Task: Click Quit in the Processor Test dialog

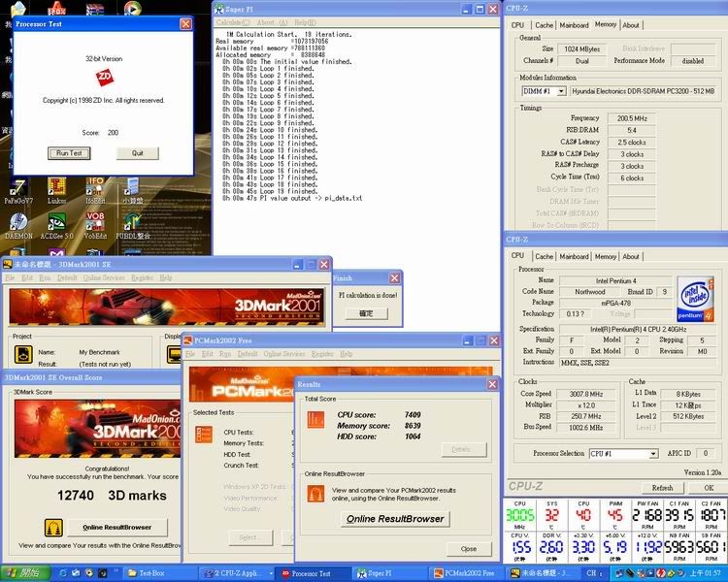Action: tap(138, 153)
